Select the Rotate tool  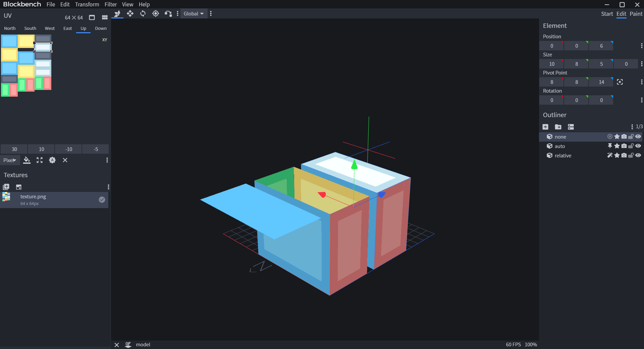click(x=143, y=14)
